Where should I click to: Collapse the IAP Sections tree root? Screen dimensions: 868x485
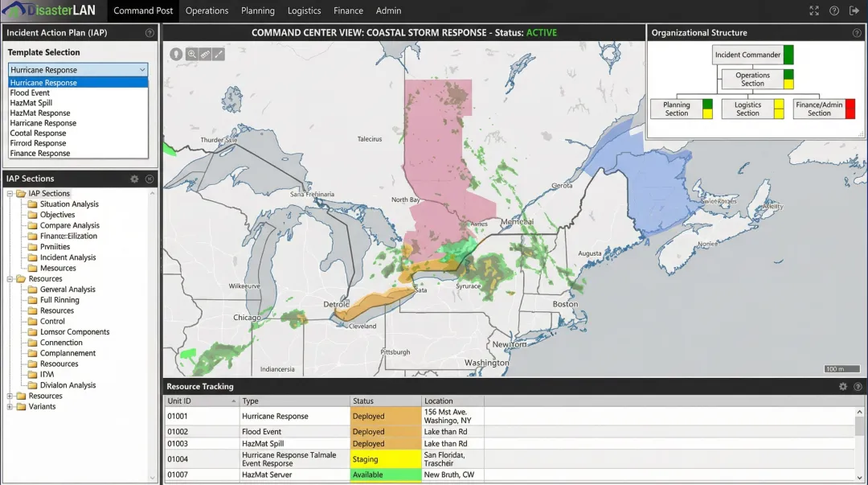[10, 194]
